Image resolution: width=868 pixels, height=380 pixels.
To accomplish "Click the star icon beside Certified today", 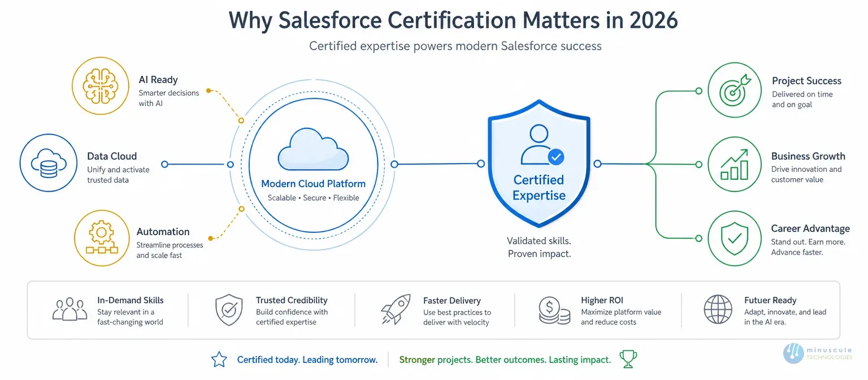I will (x=219, y=359).
